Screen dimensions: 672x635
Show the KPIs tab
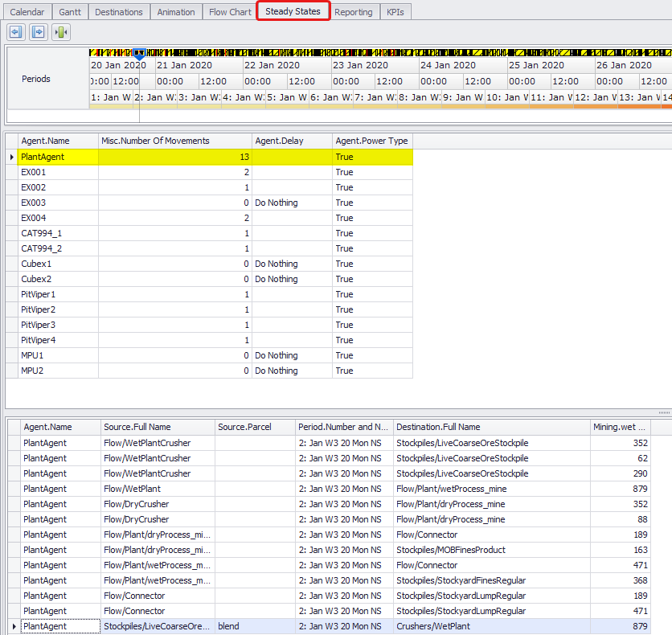(x=395, y=12)
